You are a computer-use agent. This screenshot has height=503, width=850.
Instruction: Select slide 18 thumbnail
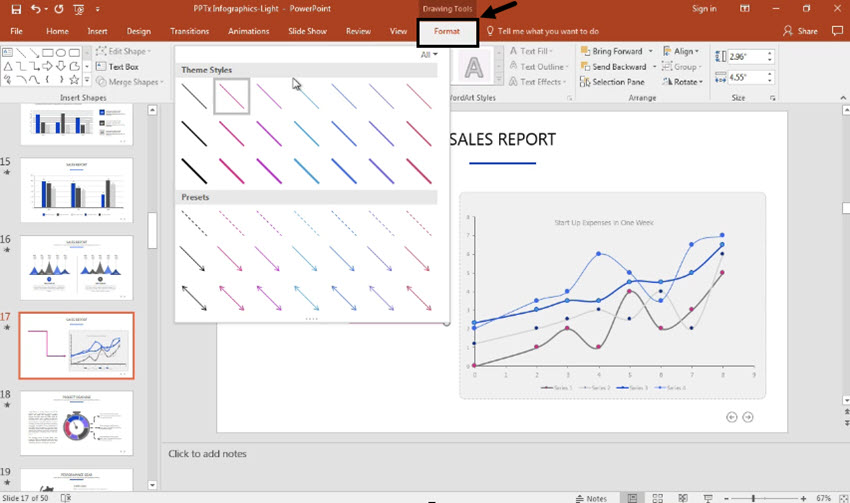pos(76,424)
